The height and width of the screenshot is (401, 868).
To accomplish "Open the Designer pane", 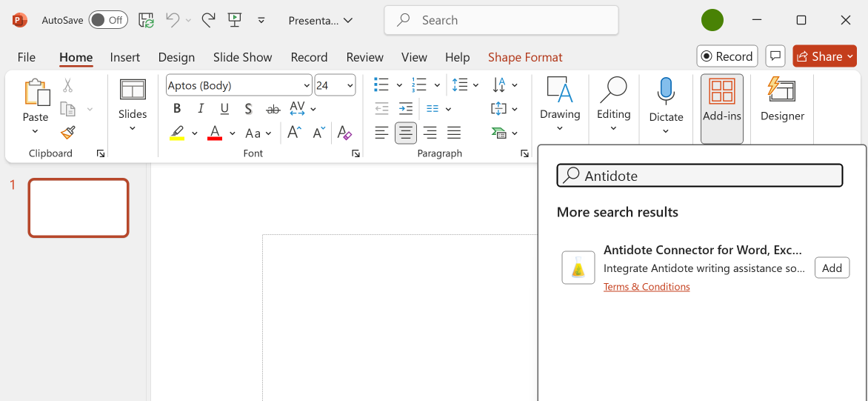I will tap(782, 101).
